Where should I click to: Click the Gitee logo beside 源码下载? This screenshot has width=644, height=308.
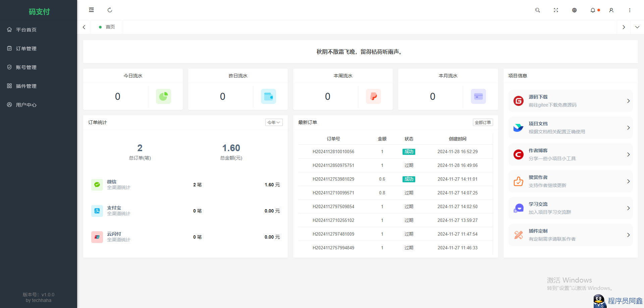click(x=519, y=101)
